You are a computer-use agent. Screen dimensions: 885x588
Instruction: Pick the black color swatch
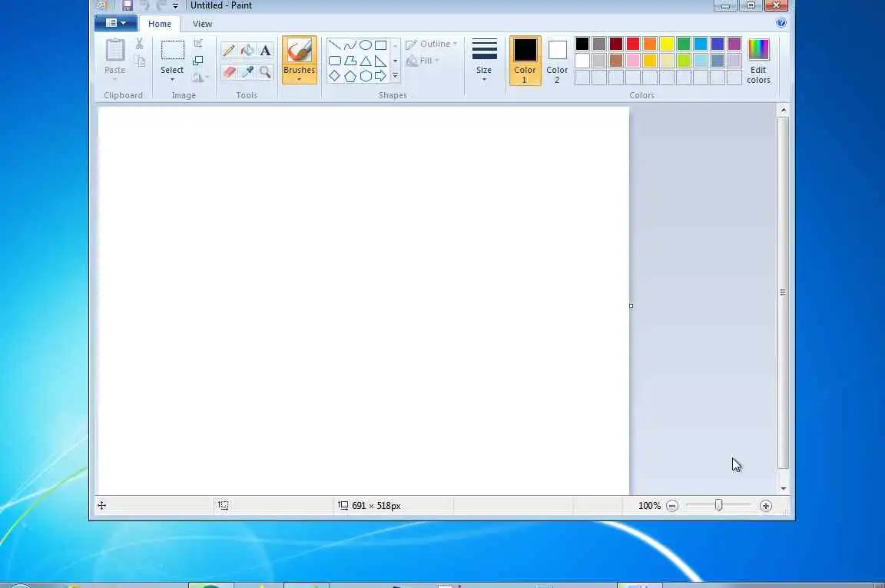tap(582, 44)
